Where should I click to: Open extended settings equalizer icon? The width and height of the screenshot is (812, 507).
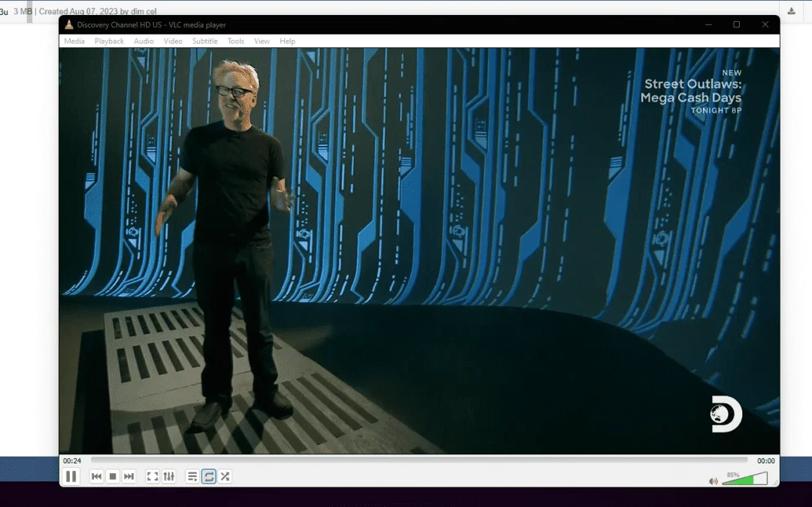169,476
